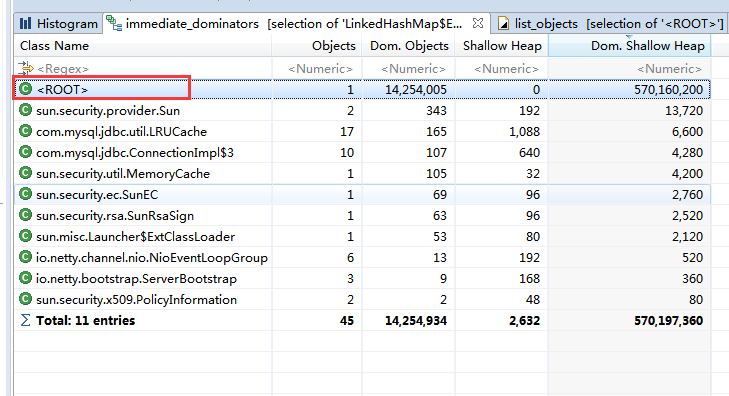The image size is (729, 396).
Task: Sort by Class Name column header
Action: pos(143,46)
